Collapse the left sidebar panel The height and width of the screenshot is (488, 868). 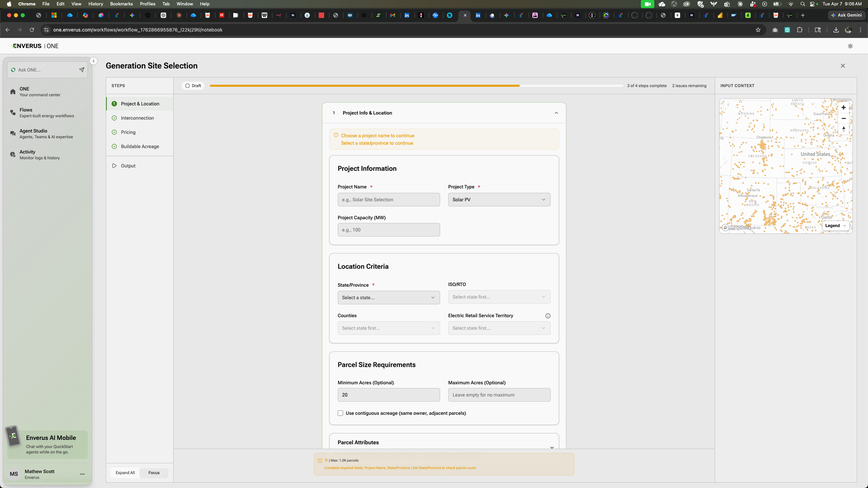tap(94, 61)
